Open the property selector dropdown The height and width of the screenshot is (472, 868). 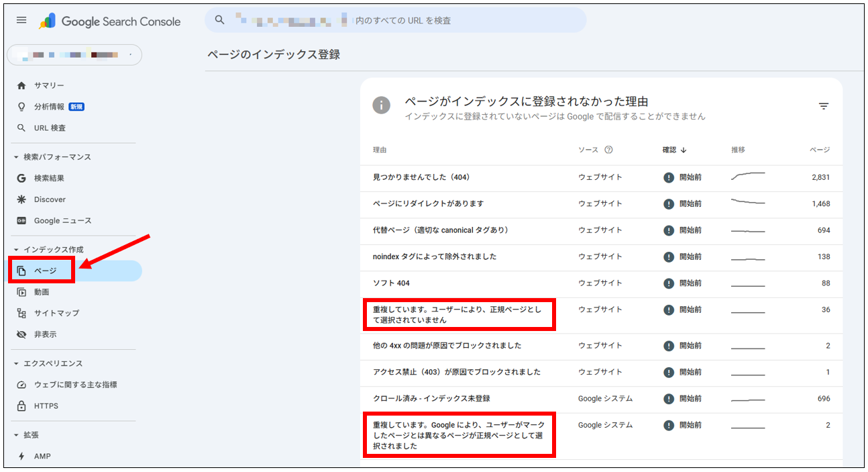[74, 54]
